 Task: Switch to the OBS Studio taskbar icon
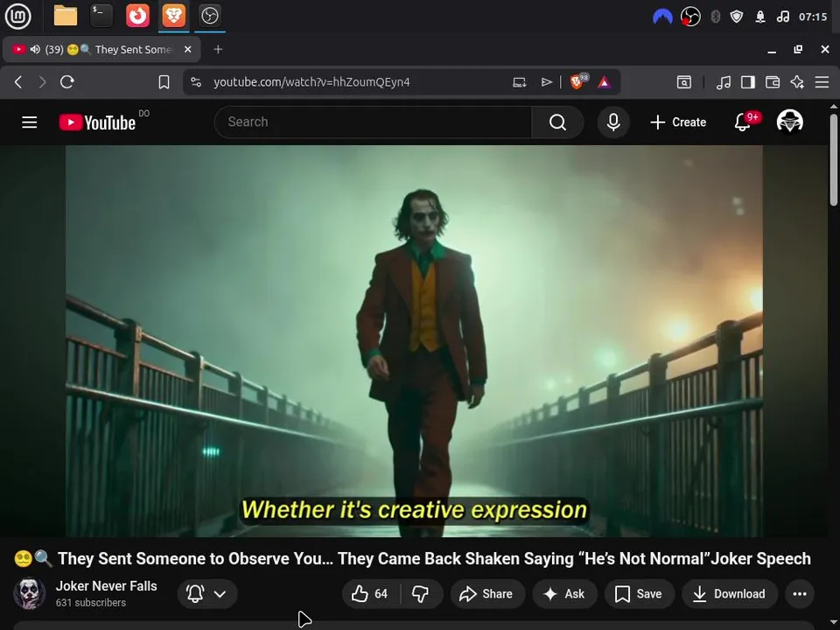[209, 16]
